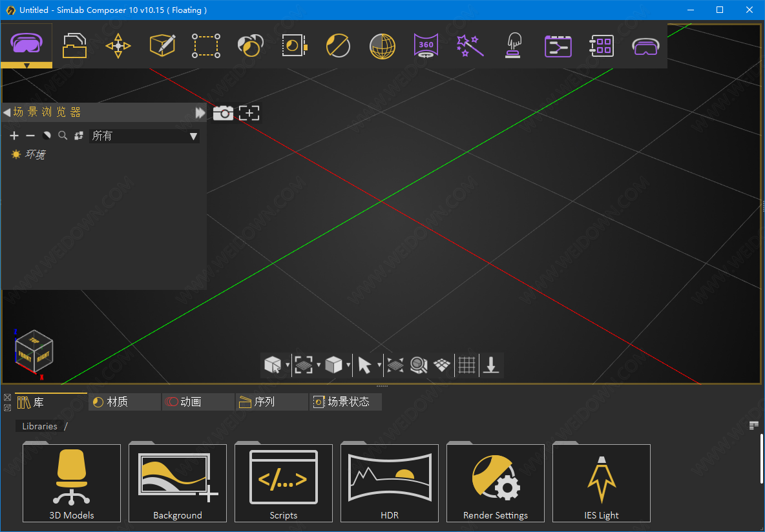The width and height of the screenshot is (765, 532).
Task: Click the cube with pencil create-geometry icon
Action: coord(162,46)
